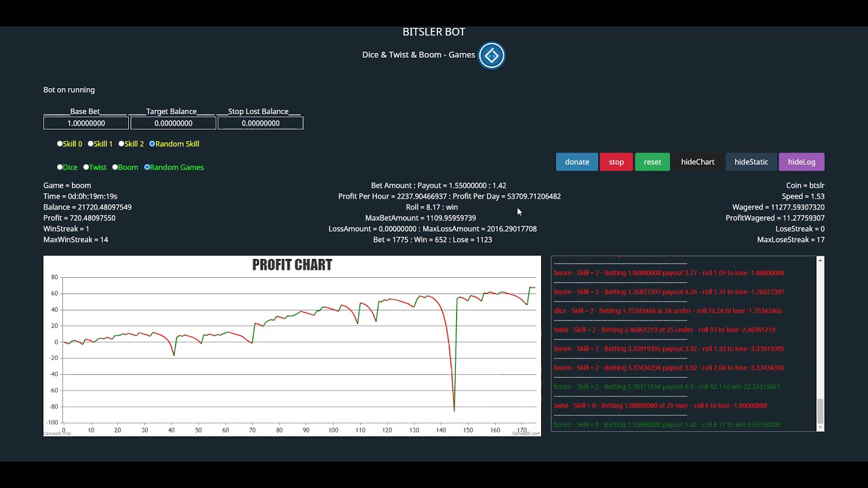Image resolution: width=868 pixels, height=488 pixels.
Task: Select the Skill 1 radio button
Action: (90, 144)
